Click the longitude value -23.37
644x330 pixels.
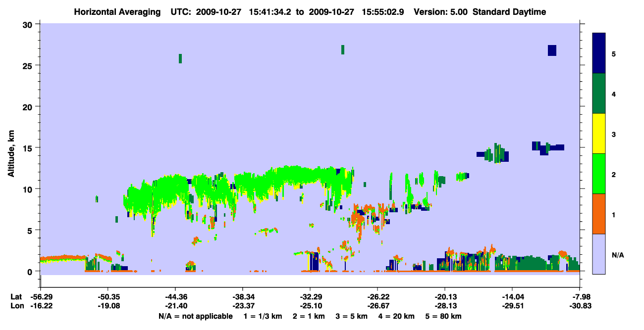(x=242, y=306)
